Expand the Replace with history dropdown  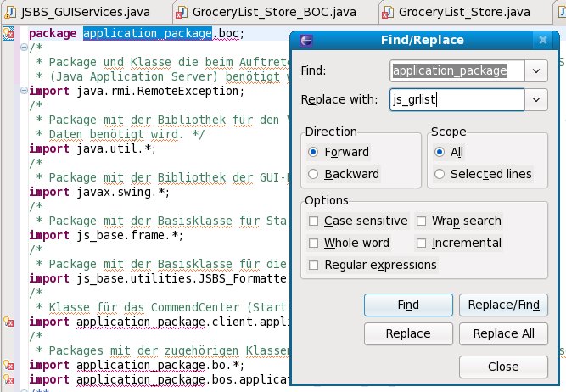pyautogui.click(x=536, y=100)
